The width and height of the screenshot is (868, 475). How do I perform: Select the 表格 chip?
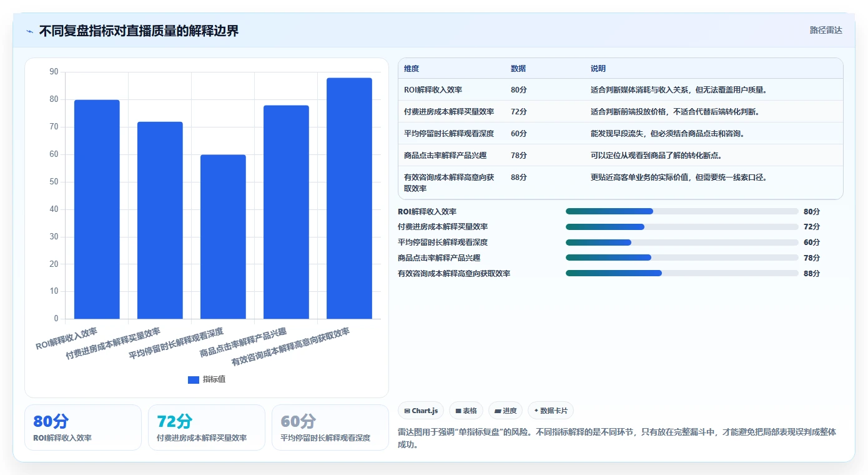[466, 411]
